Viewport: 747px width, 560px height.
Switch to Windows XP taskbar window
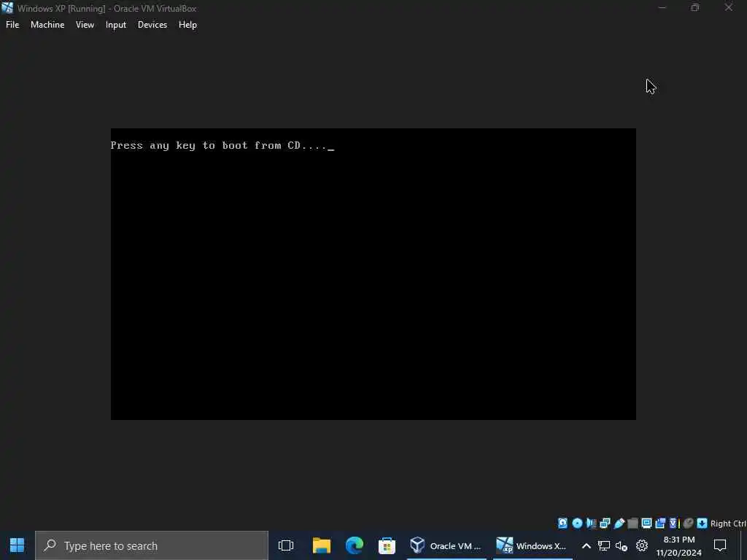tap(532, 545)
